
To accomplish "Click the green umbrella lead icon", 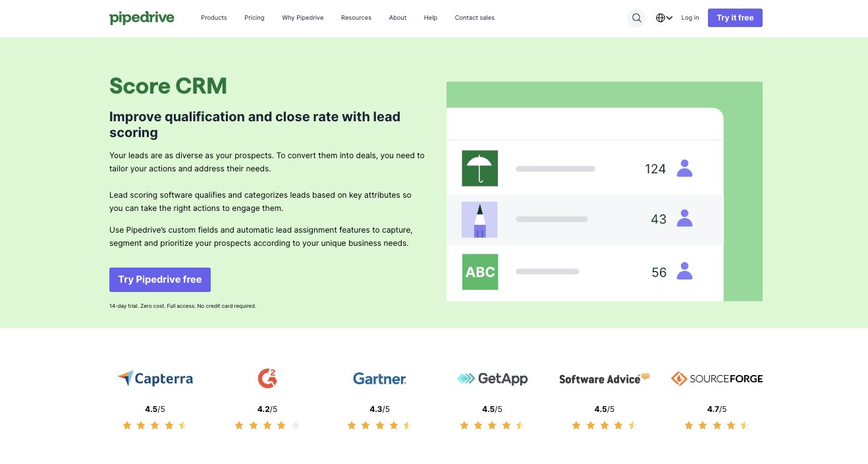I will click(480, 168).
